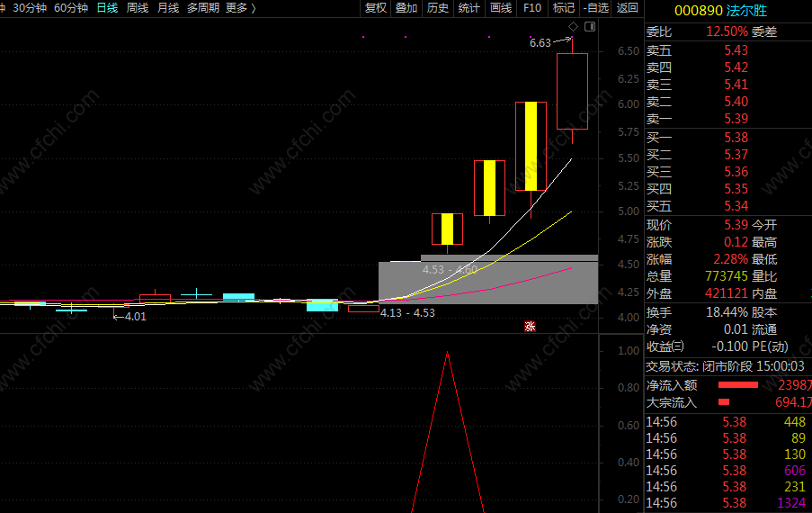Click the 标记 mark button
Screen dimensions: 812x513
[x=564, y=8]
